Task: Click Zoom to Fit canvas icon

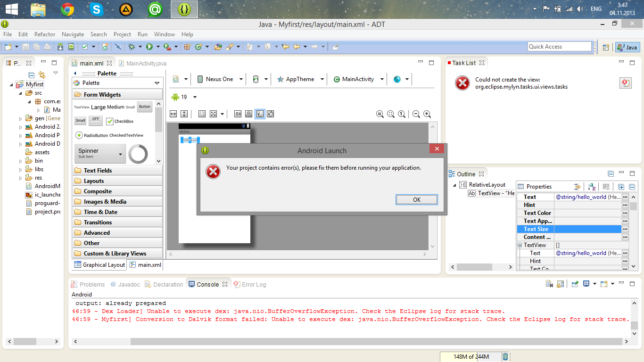Action: pos(390,114)
